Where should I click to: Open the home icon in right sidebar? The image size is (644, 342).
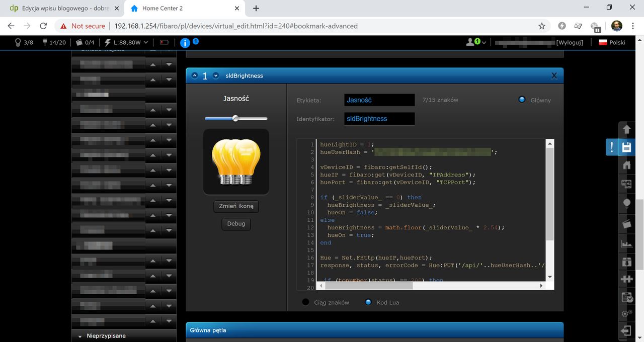pos(626,165)
